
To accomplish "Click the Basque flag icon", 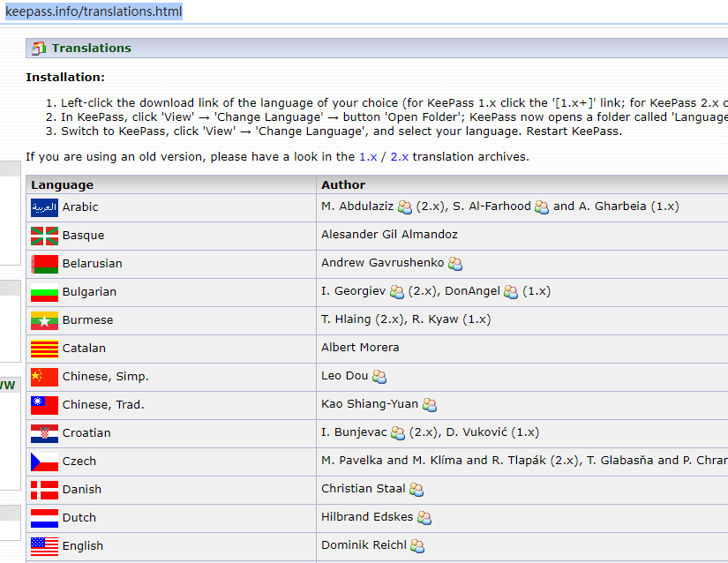I will click(45, 236).
